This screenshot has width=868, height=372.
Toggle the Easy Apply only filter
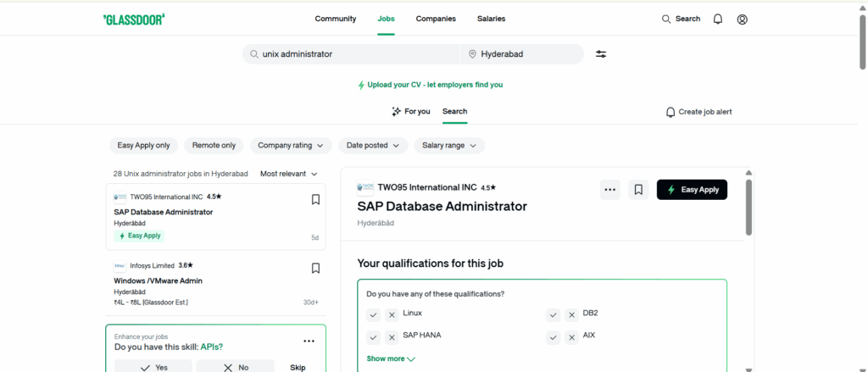144,145
